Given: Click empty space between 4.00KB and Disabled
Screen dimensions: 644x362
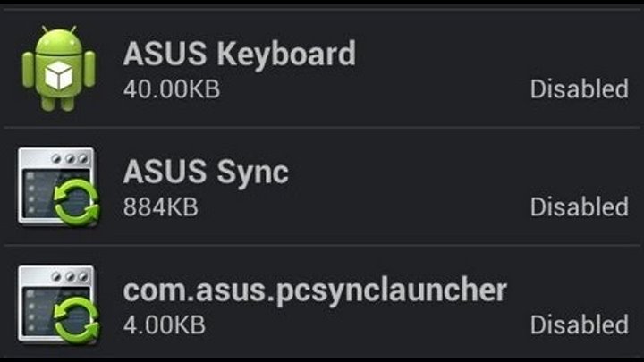Looking at the screenshot, I should click(367, 324).
